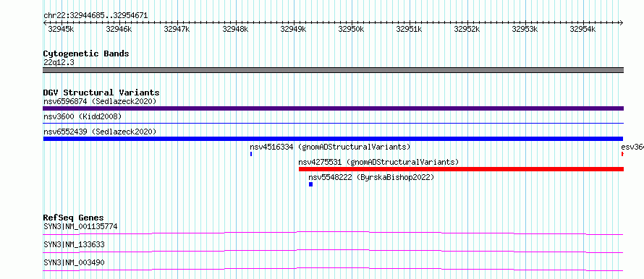Click the truncated esv36 variant label
The width and height of the screenshot is (644, 279).
point(632,147)
